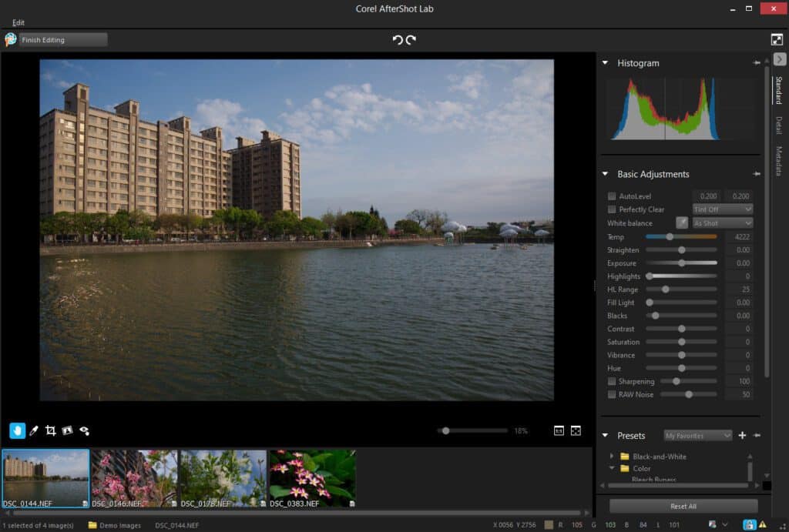
Task: Activate the Crop tool
Action: 51,431
